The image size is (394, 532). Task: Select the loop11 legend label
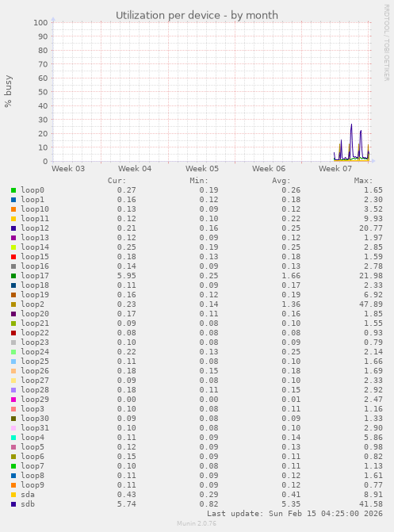coord(35,219)
